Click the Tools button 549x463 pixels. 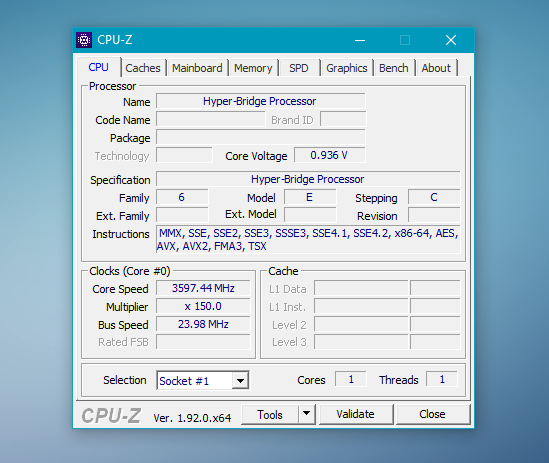point(270,415)
